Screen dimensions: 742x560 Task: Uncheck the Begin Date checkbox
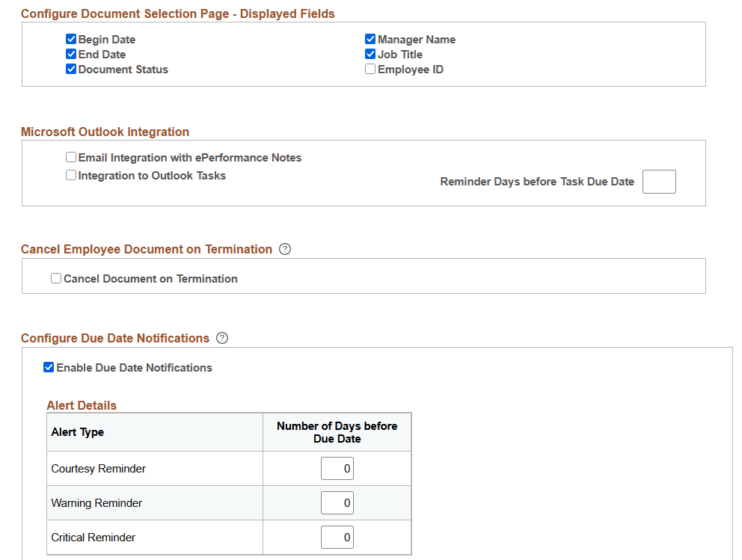point(71,39)
